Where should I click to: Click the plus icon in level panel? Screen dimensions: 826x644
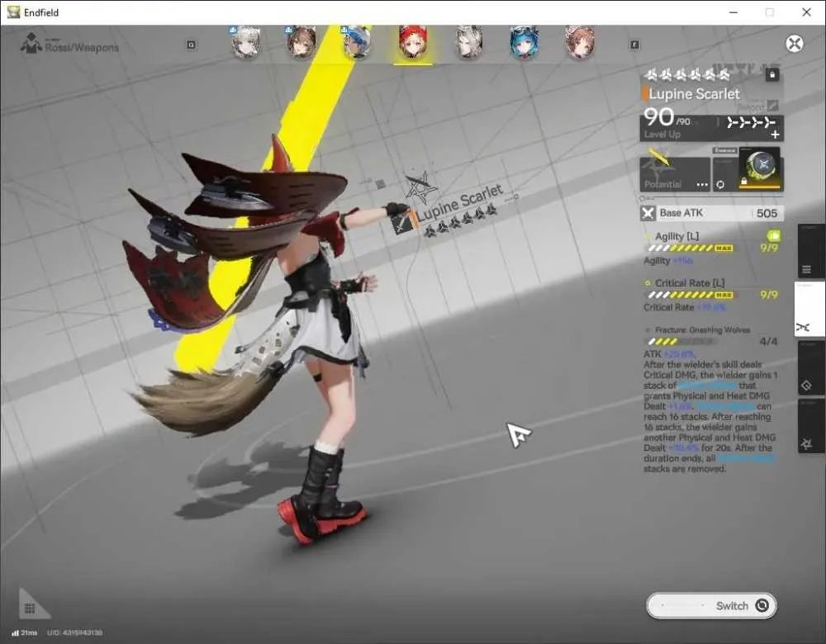point(775,135)
